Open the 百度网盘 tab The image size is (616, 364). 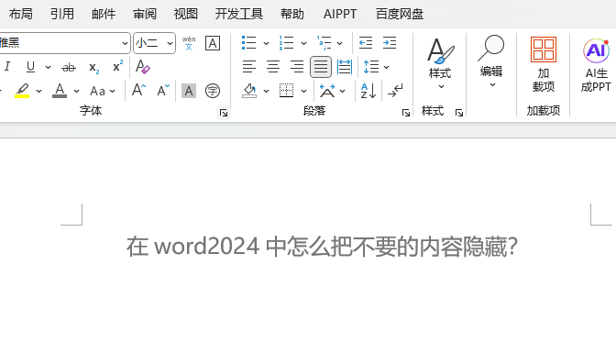coord(400,14)
